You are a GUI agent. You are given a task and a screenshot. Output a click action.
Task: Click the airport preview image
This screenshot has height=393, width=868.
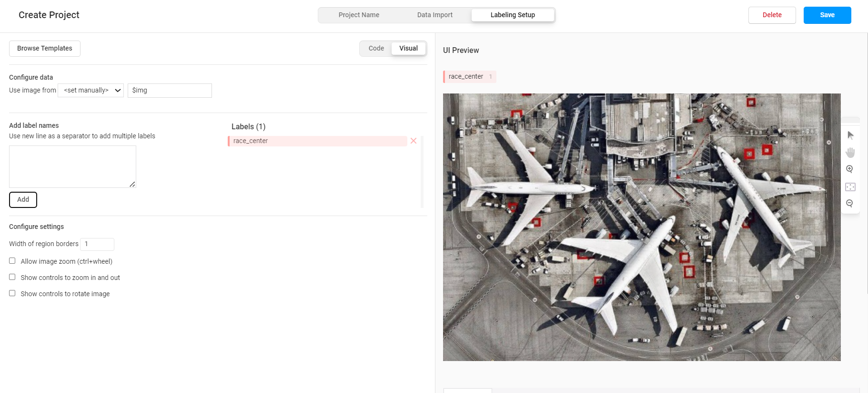pyautogui.click(x=642, y=227)
